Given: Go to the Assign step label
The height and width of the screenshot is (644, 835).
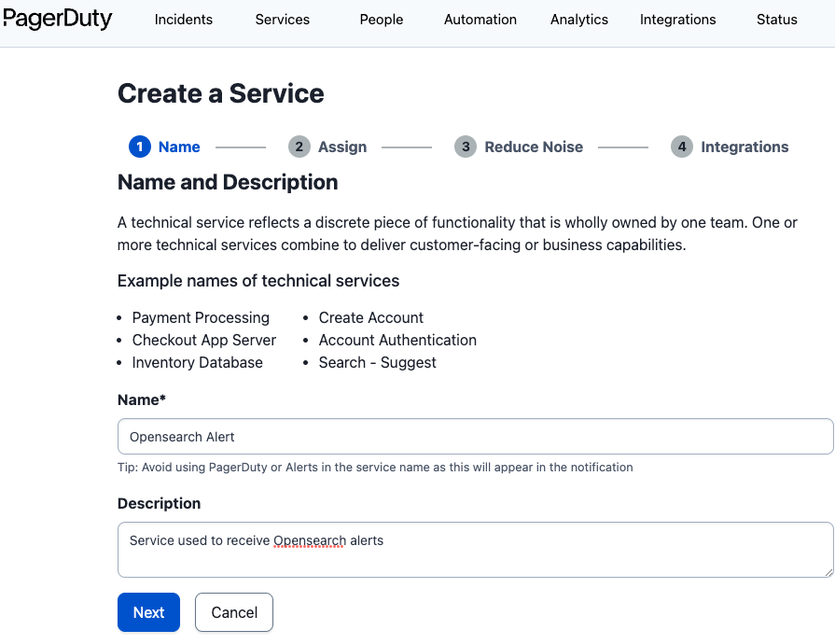Looking at the screenshot, I should tap(342, 147).
